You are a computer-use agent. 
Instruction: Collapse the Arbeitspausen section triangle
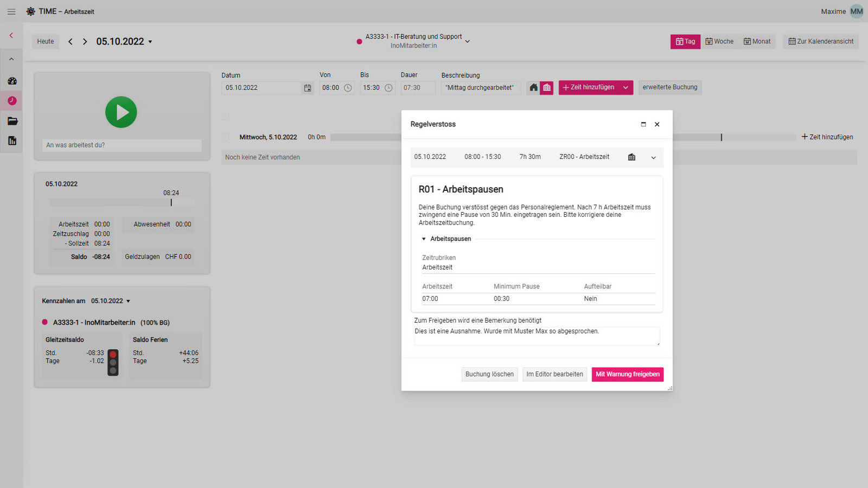coord(424,239)
